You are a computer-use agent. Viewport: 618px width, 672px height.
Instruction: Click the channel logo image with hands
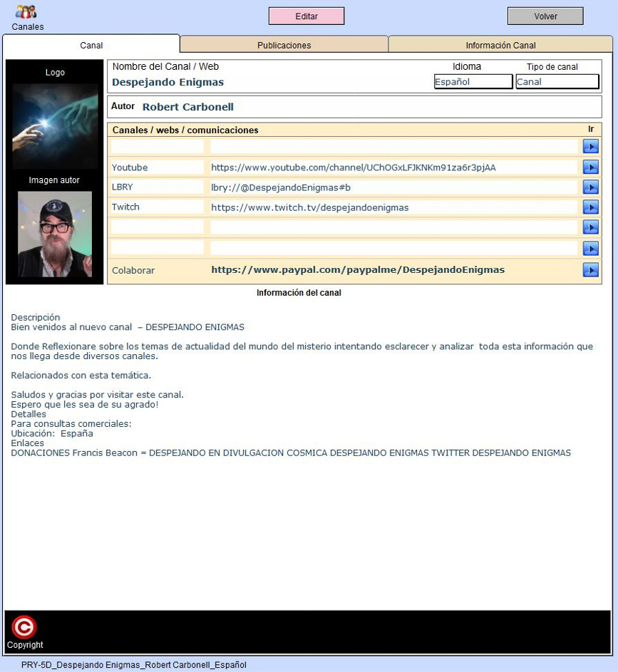tap(55, 126)
